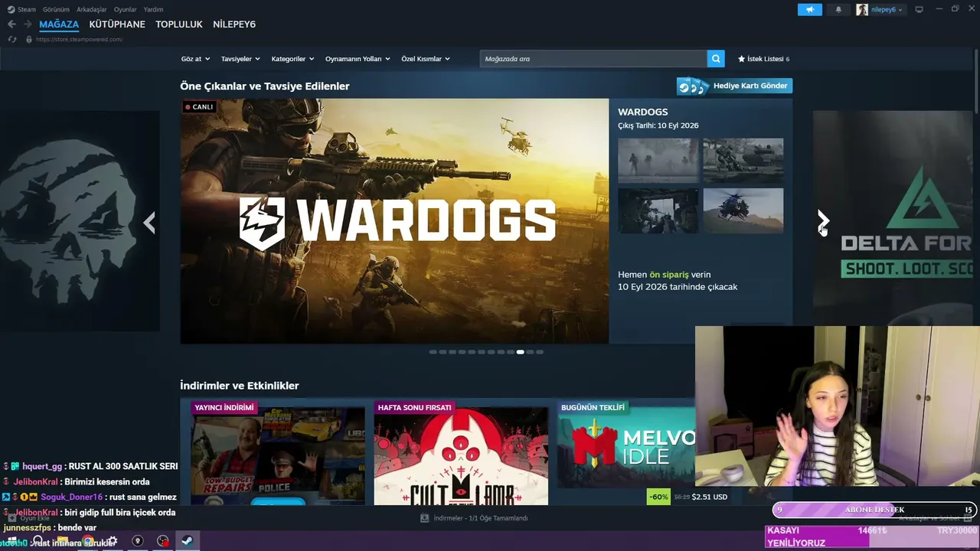Open Chrome from the taskbar
980x551 pixels.
(x=88, y=541)
